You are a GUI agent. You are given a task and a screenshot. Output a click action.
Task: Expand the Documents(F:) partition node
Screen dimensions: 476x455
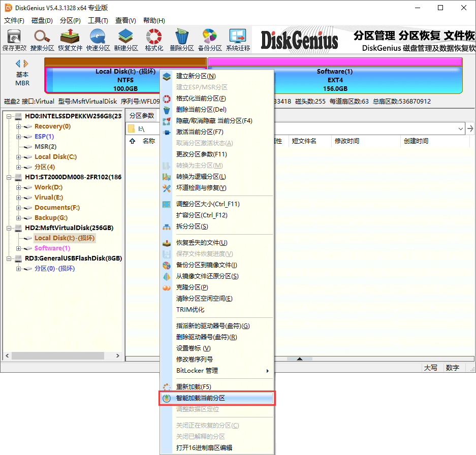pos(18,208)
